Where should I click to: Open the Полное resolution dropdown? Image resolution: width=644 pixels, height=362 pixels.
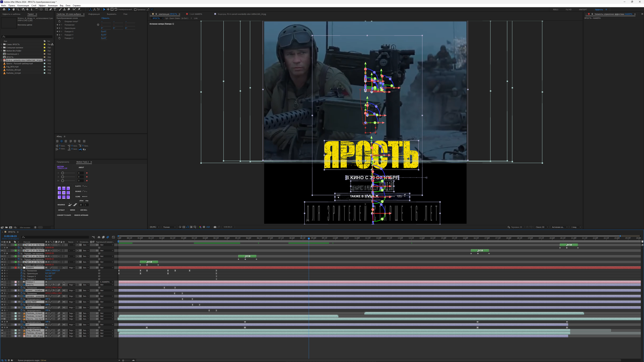click(169, 227)
